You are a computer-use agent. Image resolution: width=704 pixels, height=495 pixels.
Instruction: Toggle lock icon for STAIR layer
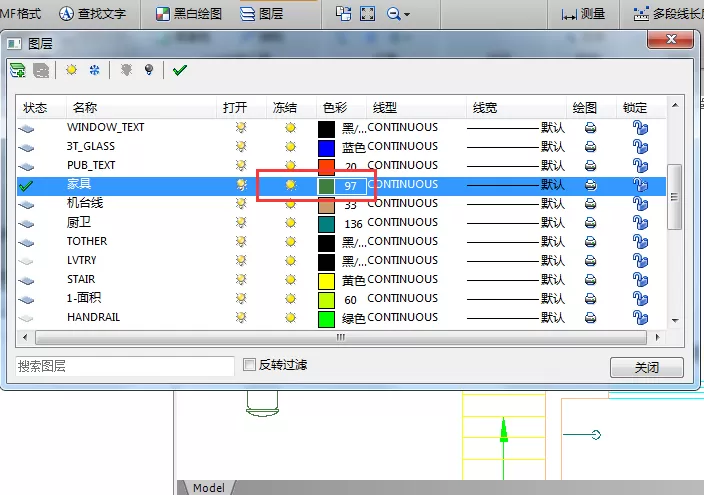[640, 280]
